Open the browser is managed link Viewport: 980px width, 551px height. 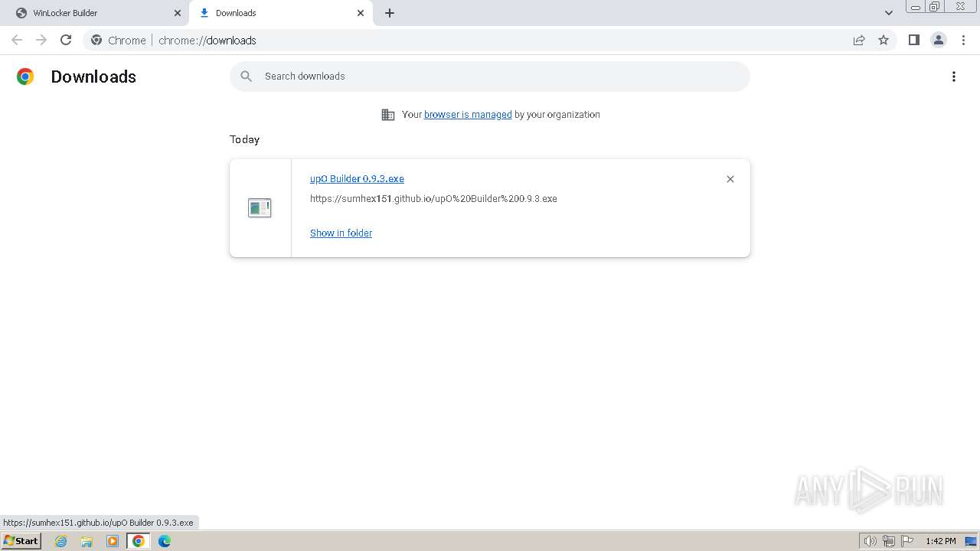[468, 114]
